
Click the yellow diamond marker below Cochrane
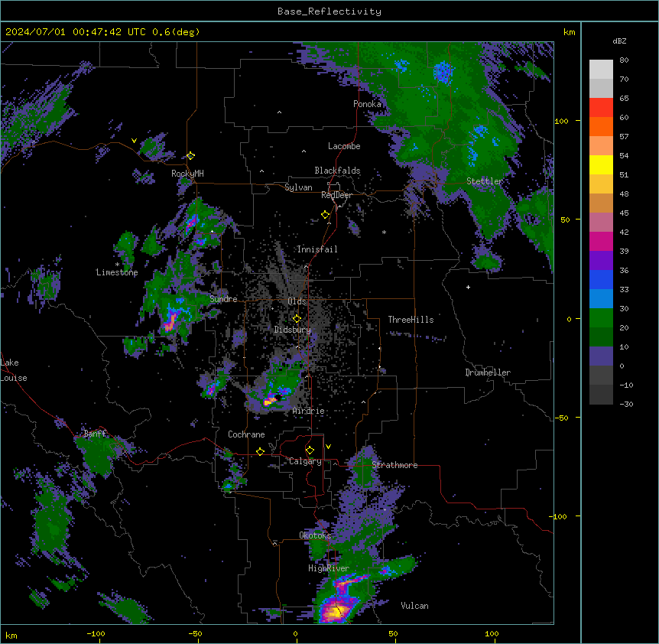point(260,451)
